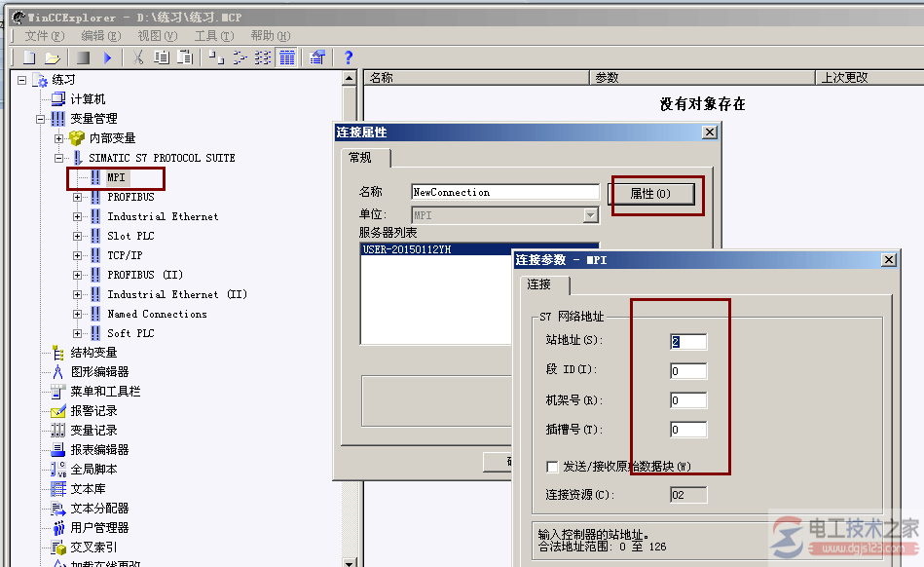Collapse the 练习 project root node
Image resolution: width=924 pixels, height=567 pixels.
pos(21,80)
